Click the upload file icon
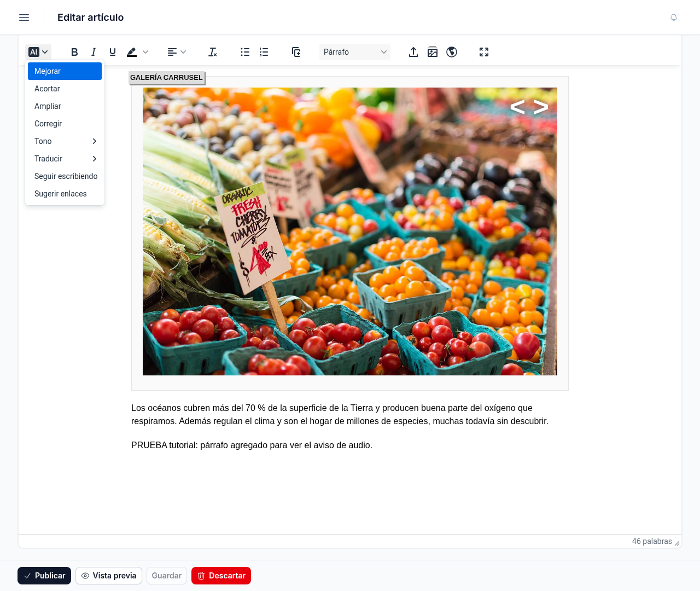The width and height of the screenshot is (700, 591). coord(413,52)
